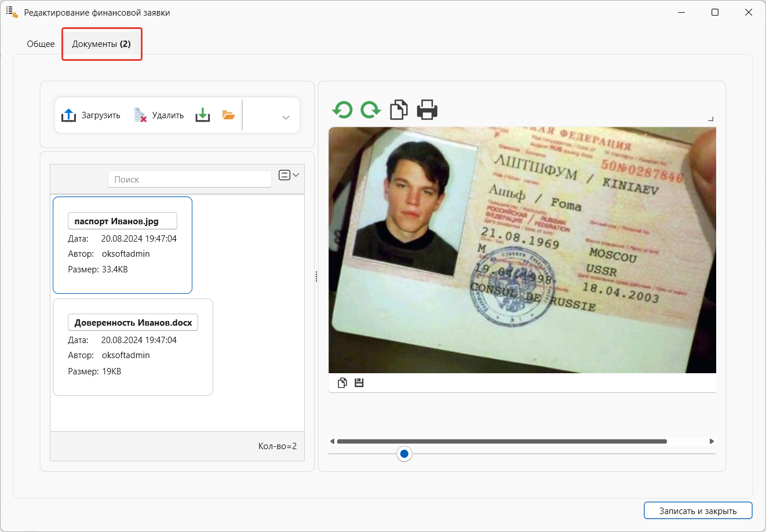Image resolution: width=766 pixels, height=532 pixels.
Task: Open the toolbar dropdown chevron
Action: 285,116
